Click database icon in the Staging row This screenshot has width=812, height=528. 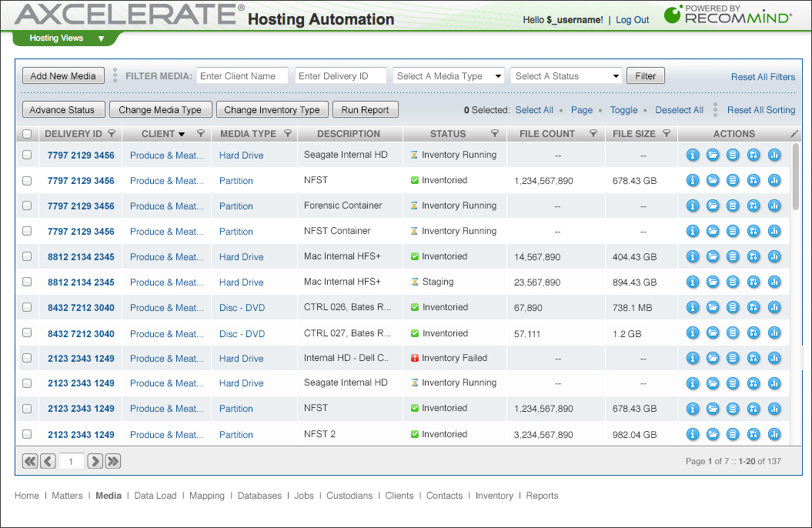(733, 282)
